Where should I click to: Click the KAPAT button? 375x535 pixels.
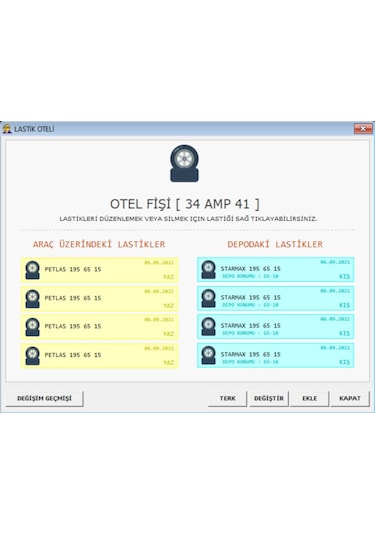coord(350,399)
